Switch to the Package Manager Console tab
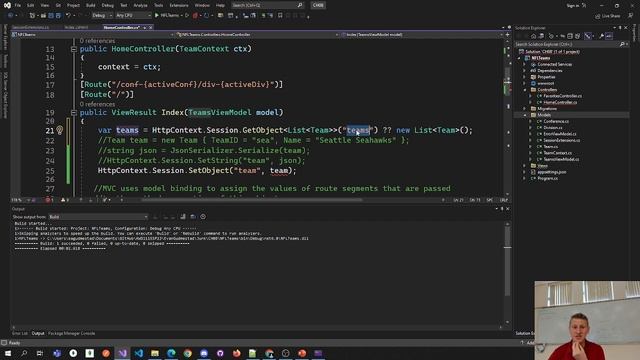Image resolution: width=640 pixels, height=360 pixels. [x=71, y=333]
